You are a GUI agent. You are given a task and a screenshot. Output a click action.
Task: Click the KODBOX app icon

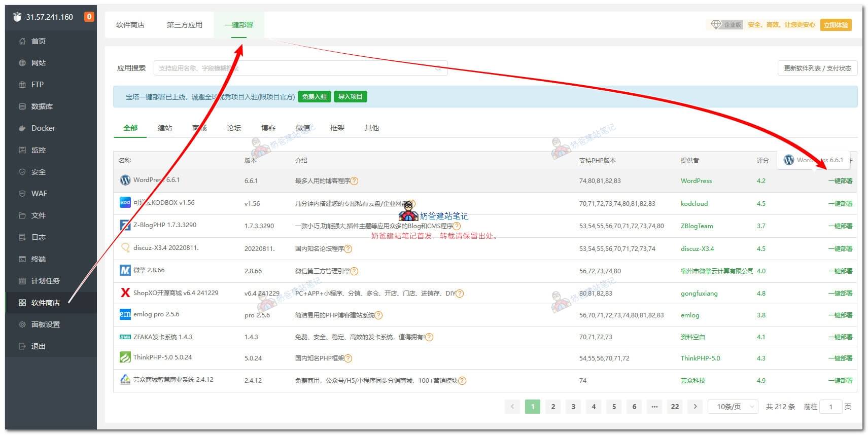click(125, 202)
